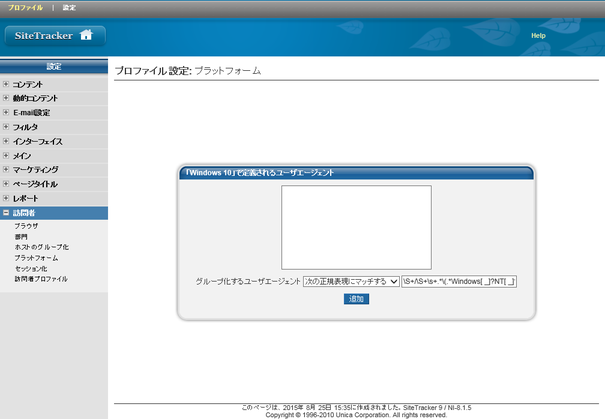Image resolution: width=605 pixels, height=419 pixels.
Task: Expand the 動的コンテント section
Action: (6, 98)
